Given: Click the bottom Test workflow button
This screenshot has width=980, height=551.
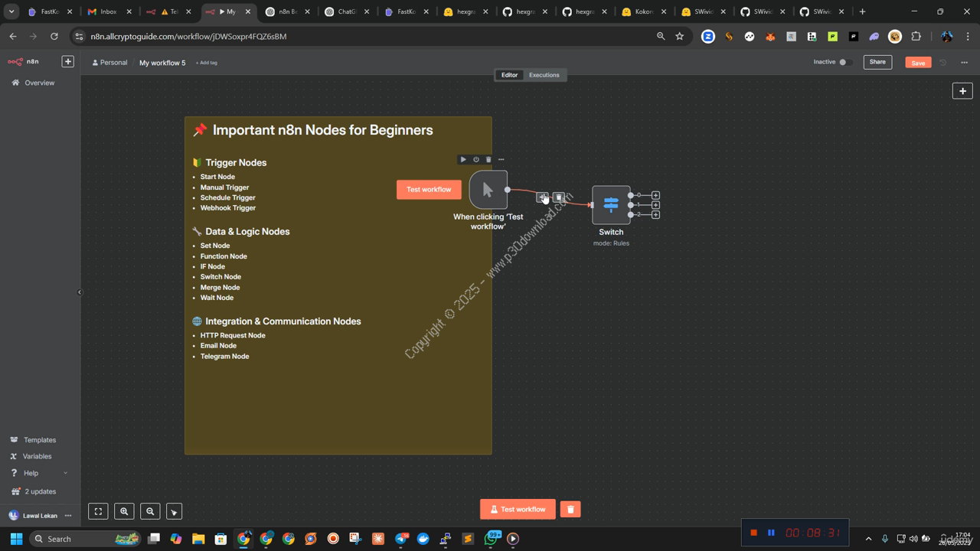Looking at the screenshot, I should [x=518, y=509].
